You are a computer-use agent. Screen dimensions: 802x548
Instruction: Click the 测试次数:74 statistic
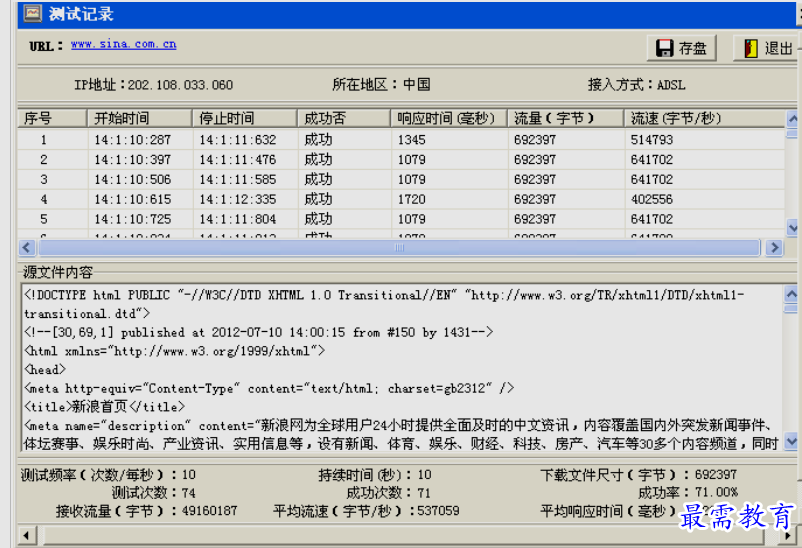pyautogui.click(x=153, y=493)
